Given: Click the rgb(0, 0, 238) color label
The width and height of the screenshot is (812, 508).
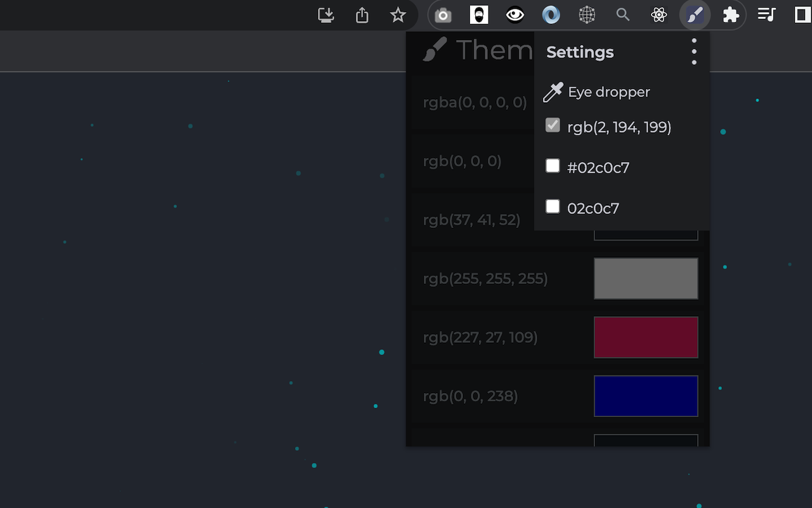Looking at the screenshot, I should [x=470, y=396].
